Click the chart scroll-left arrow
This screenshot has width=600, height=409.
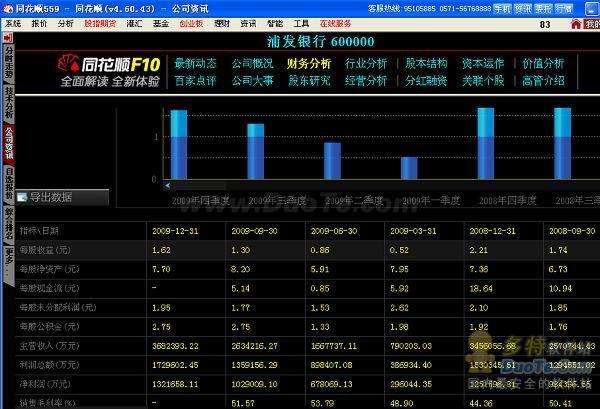tap(167, 186)
